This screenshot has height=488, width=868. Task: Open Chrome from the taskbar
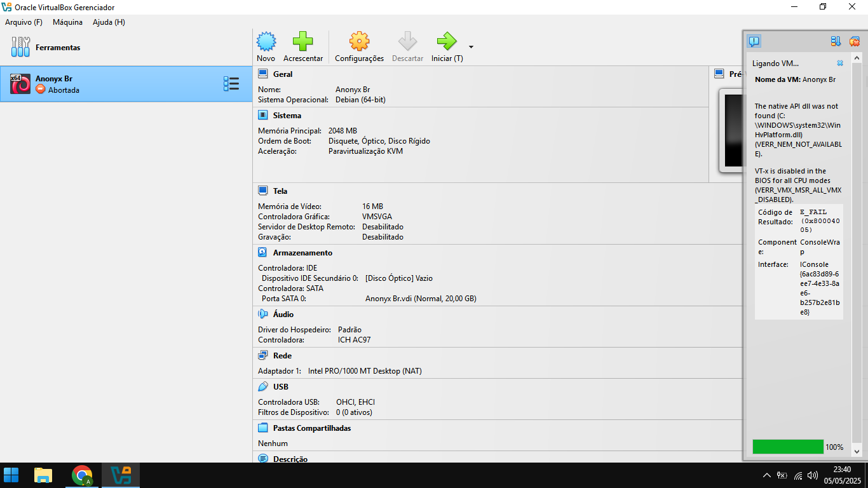coord(82,475)
